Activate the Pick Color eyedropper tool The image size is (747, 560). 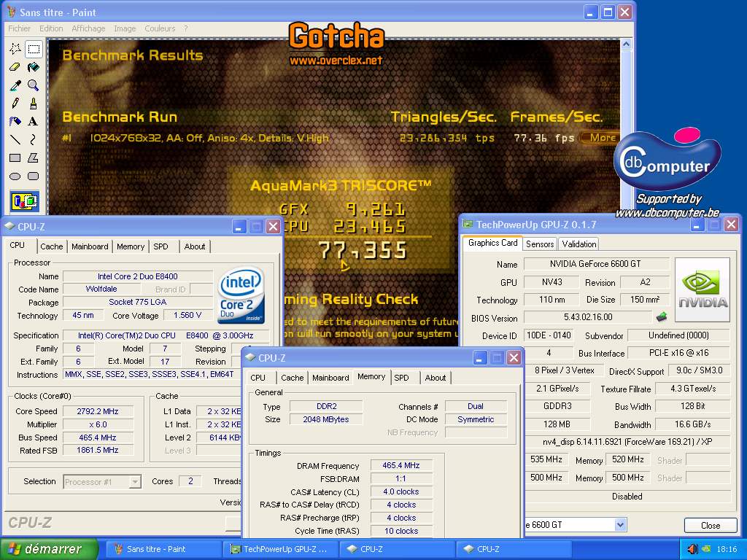(x=15, y=85)
